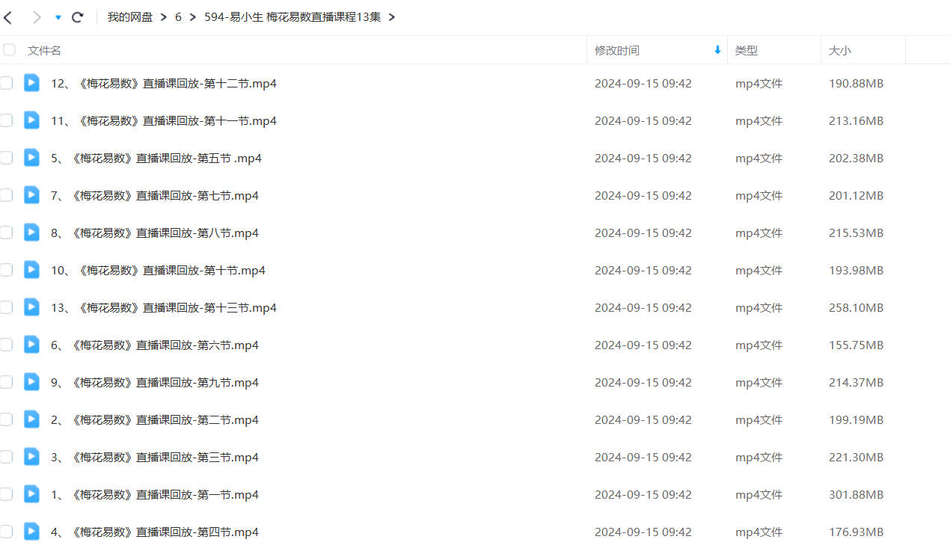Viewport: 950px width, 560px height.
Task: Toggle the select-all checkbox in the header
Action: (x=9, y=50)
